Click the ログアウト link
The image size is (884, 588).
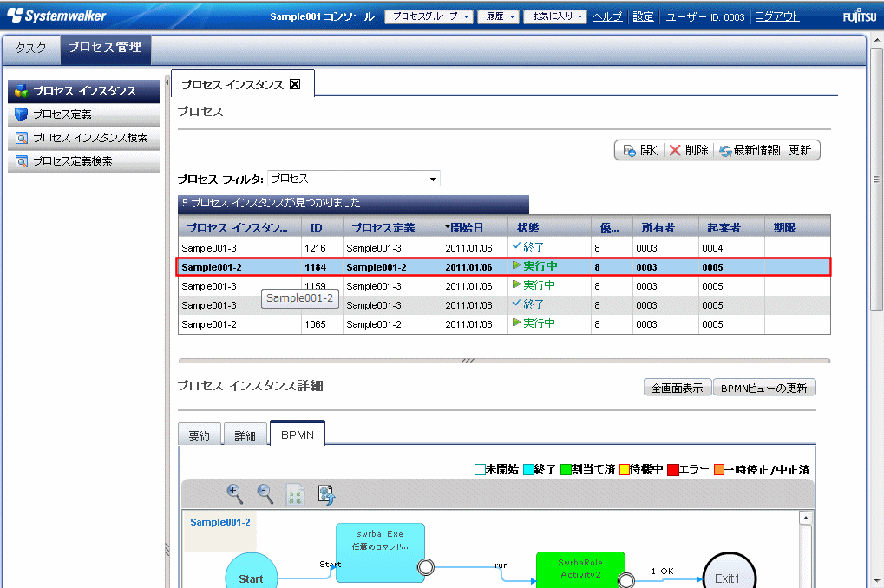click(777, 16)
